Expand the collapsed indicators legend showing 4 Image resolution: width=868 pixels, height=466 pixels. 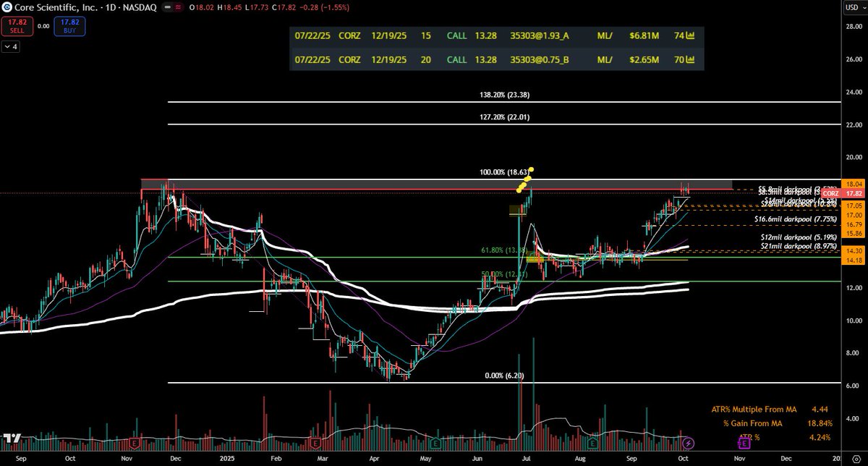[11, 47]
